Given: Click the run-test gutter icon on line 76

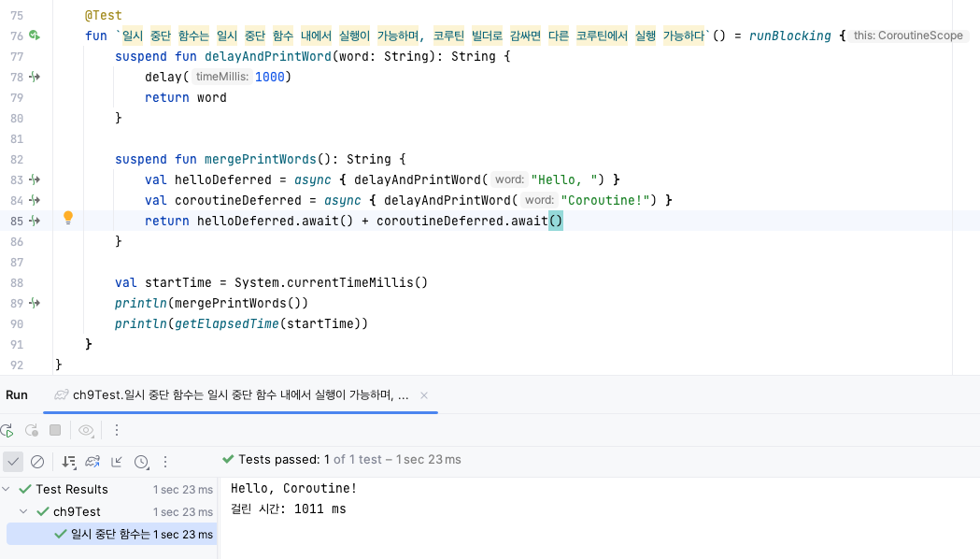Looking at the screenshot, I should [35, 36].
